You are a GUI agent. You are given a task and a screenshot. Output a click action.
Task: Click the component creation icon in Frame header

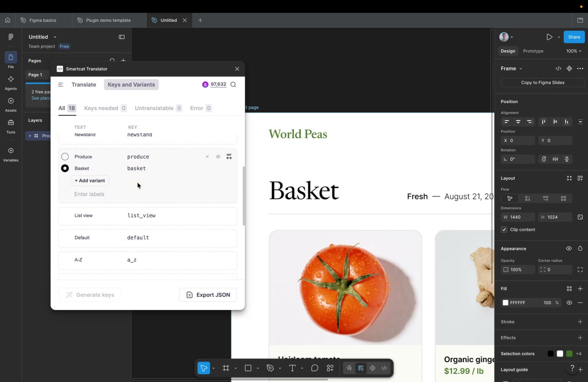[569, 69]
